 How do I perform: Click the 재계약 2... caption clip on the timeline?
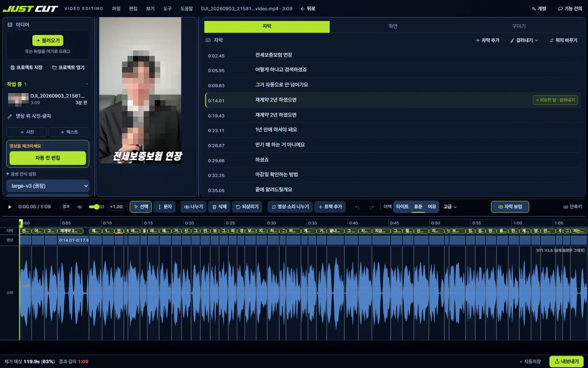click(x=71, y=231)
